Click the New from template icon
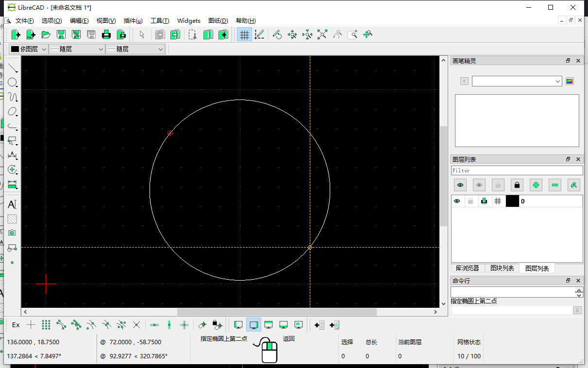This screenshot has width=588, height=368. 31,34
